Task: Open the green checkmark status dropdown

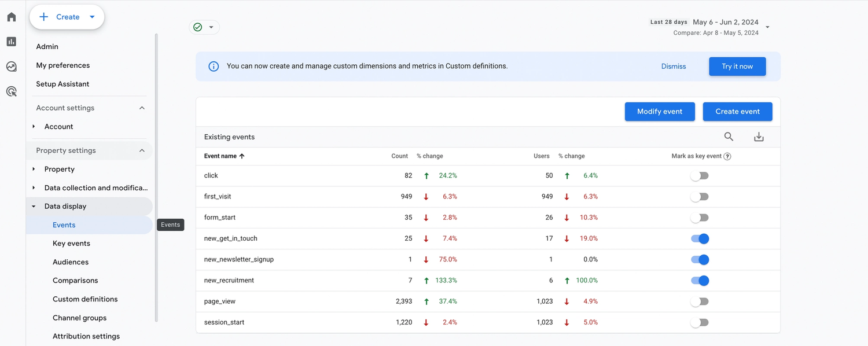Action: click(204, 27)
